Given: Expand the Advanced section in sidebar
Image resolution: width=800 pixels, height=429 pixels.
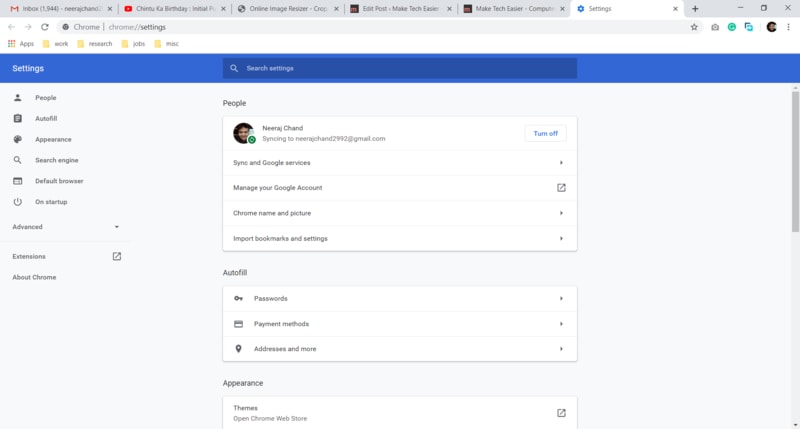Looking at the screenshot, I should 65,227.
